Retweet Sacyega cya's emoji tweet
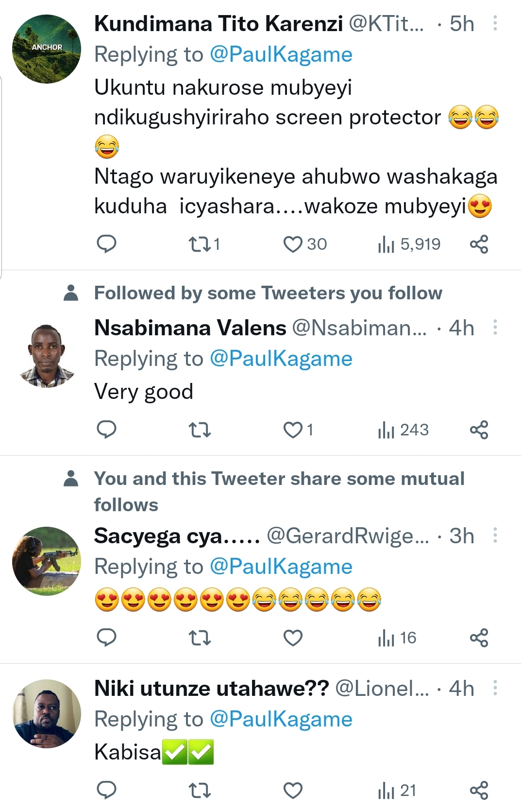 pos(199,638)
